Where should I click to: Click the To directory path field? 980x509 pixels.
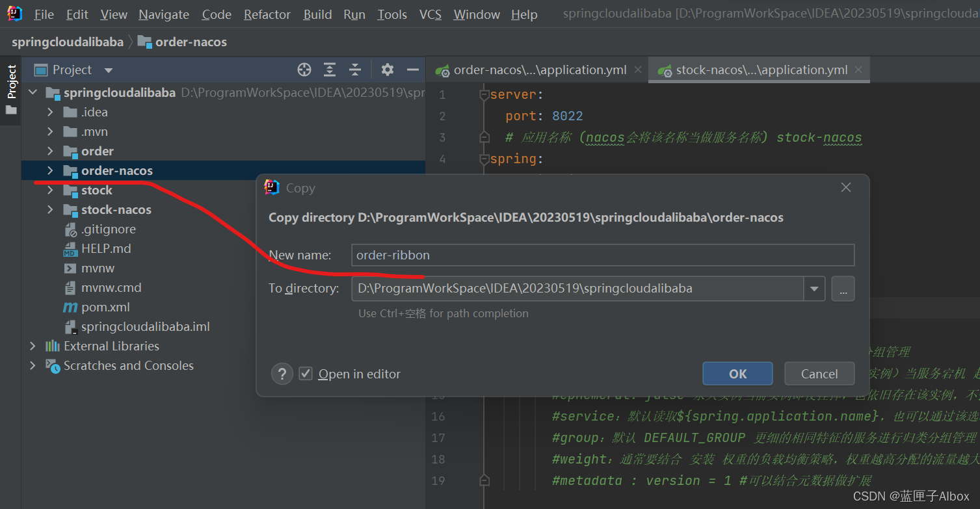click(x=578, y=289)
